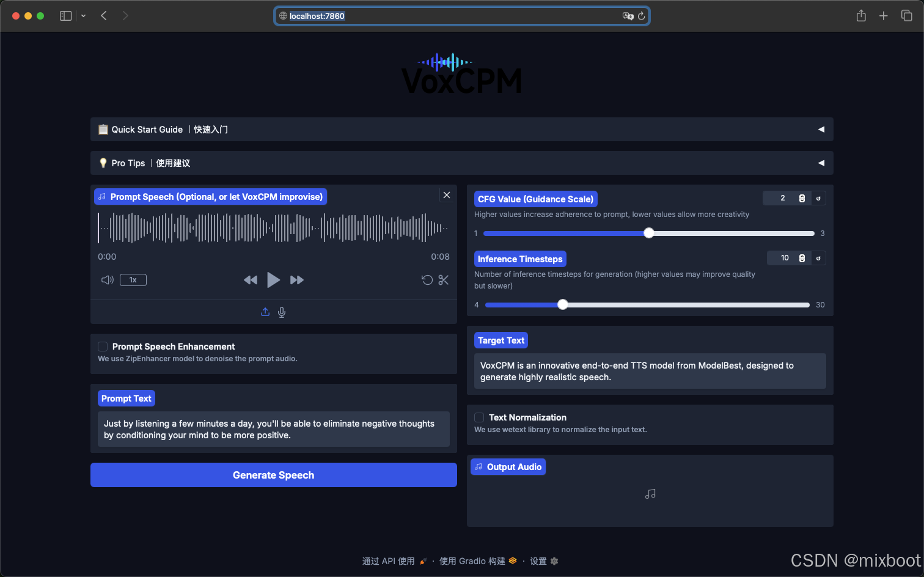
Task: Click the browser share icon
Action: [x=861, y=16]
